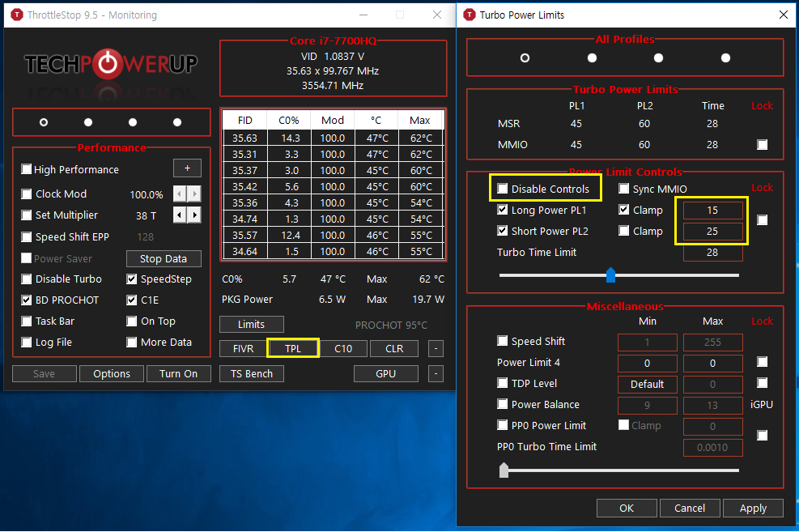Enable High Performance checkbox
This screenshot has width=799, height=532.
coord(27,169)
